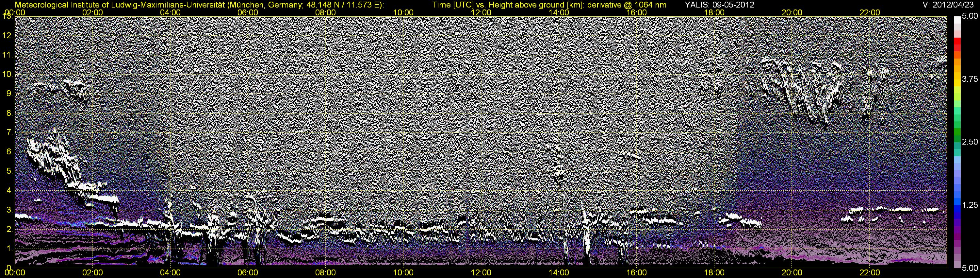
Task: Click '12:00' on the top time axis
Action: 481,12
